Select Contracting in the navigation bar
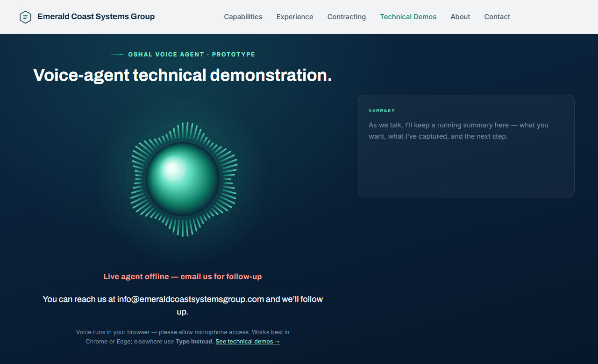This screenshot has width=598, height=364. [x=347, y=17]
